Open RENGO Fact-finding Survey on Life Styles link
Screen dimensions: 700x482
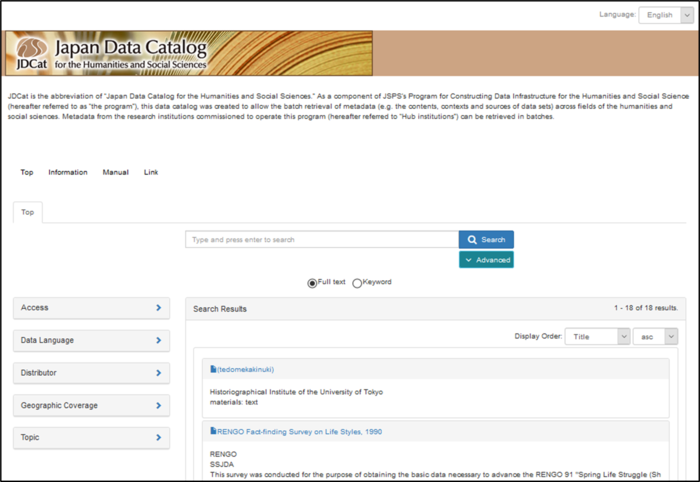tap(300, 432)
